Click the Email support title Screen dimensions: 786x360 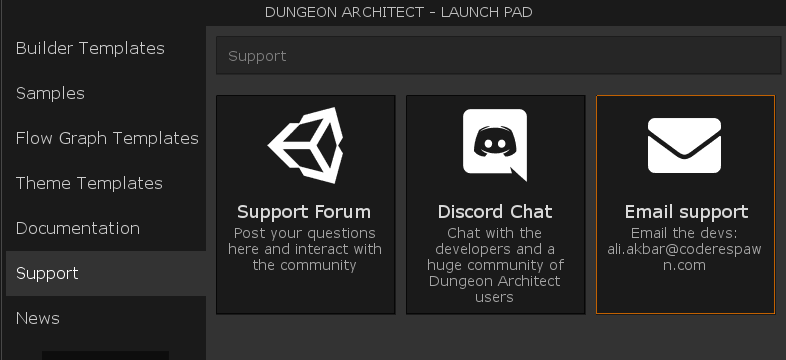(x=686, y=212)
